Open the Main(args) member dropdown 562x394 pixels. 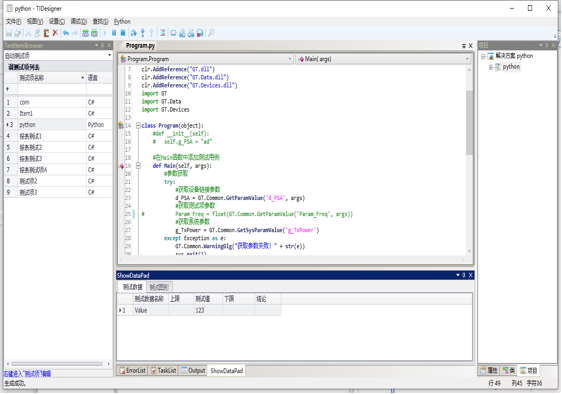click(384, 59)
